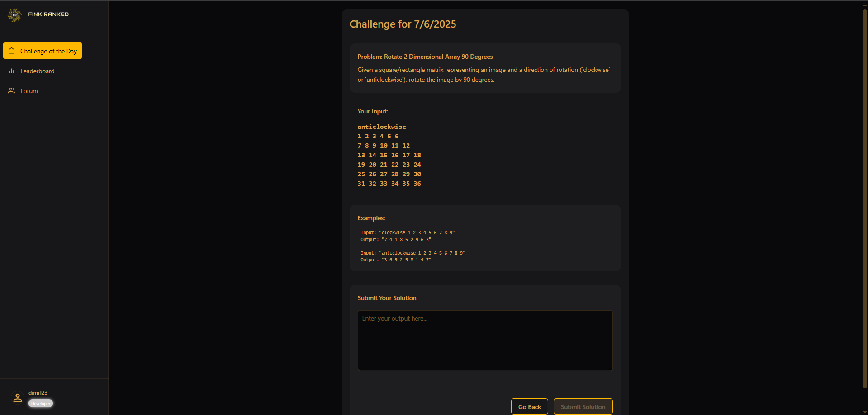Screen dimensions: 868x415
Task: Click the page scrollbar down arrow
Action: point(865,412)
